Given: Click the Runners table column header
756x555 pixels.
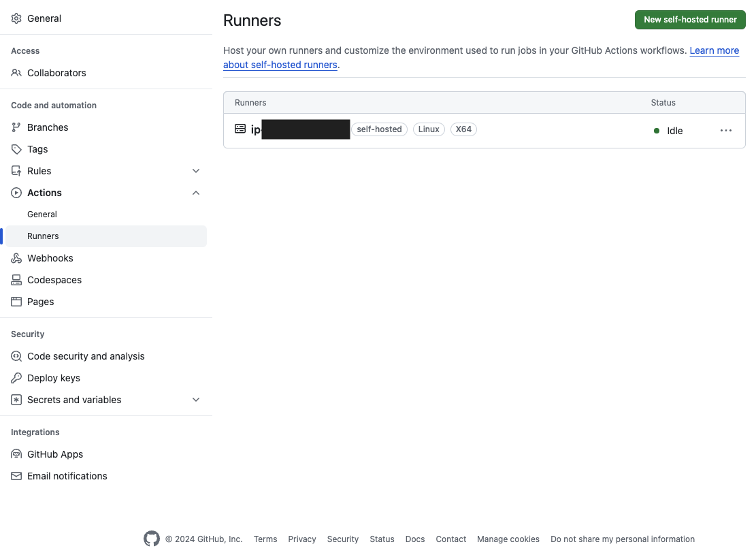Looking at the screenshot, I should point(250,103).
